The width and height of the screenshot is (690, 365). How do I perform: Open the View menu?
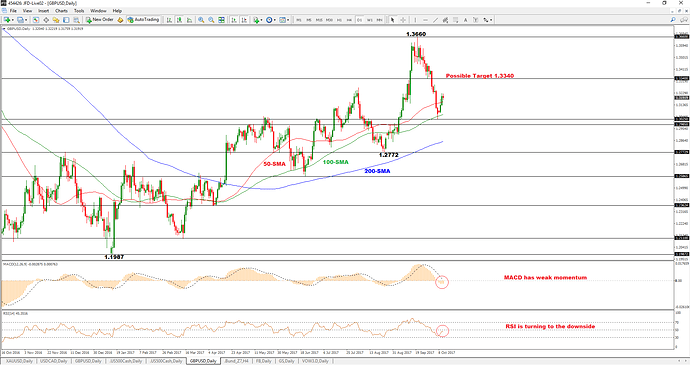(x=27, y=11)
